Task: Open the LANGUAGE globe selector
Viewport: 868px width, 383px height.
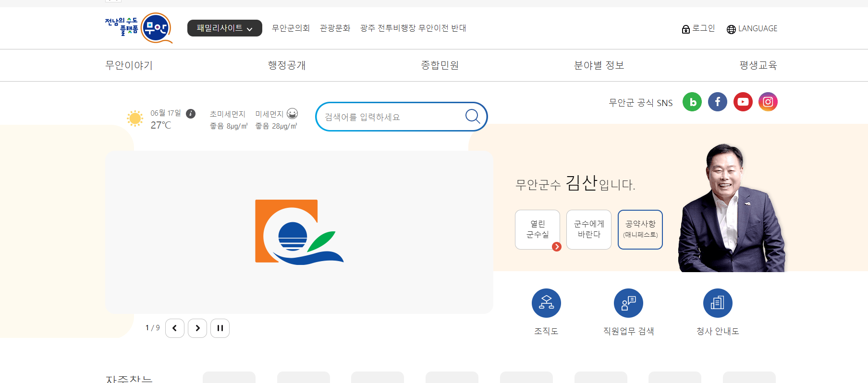Action: point(752,29)
